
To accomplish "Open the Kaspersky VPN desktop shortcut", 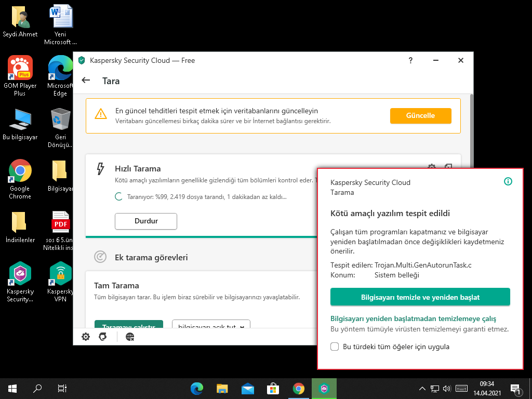I will tap(60, 282).
